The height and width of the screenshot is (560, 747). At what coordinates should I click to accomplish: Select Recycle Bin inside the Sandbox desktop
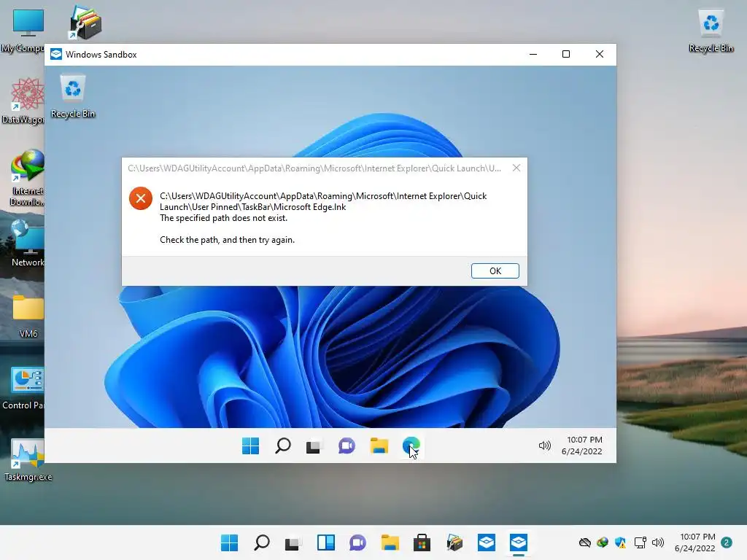coord(73,97)
